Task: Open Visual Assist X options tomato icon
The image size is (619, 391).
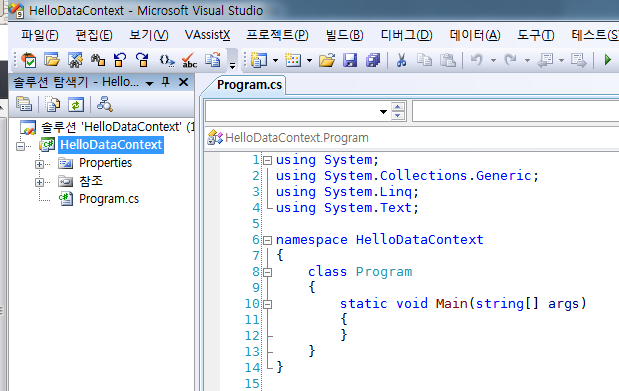Action: (x=29, y=60)
